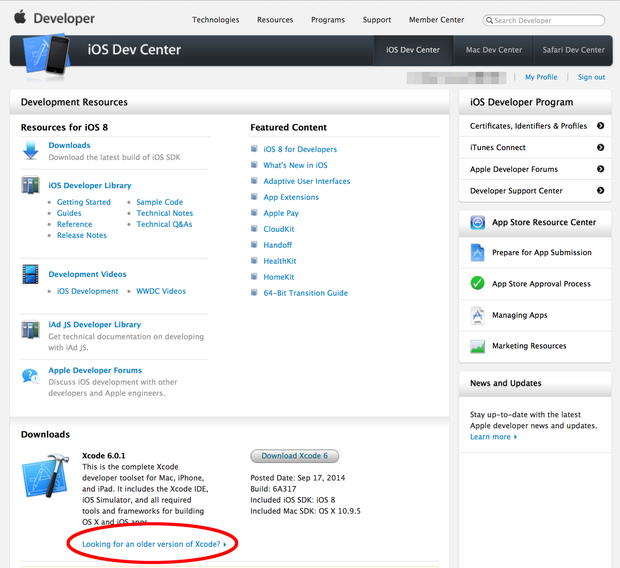
Task: Click the iAd JS Developer Library icon
Action: (30, 329)
